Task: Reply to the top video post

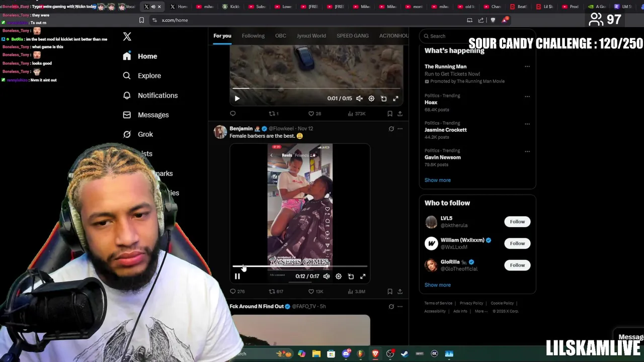Action: (232, 114)
